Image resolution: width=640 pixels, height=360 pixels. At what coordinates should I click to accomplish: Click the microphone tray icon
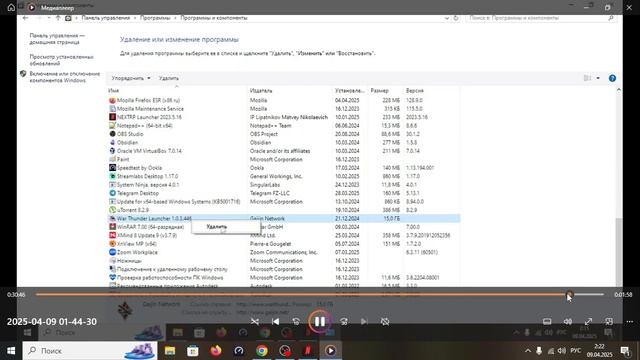(x=539, y=351)
